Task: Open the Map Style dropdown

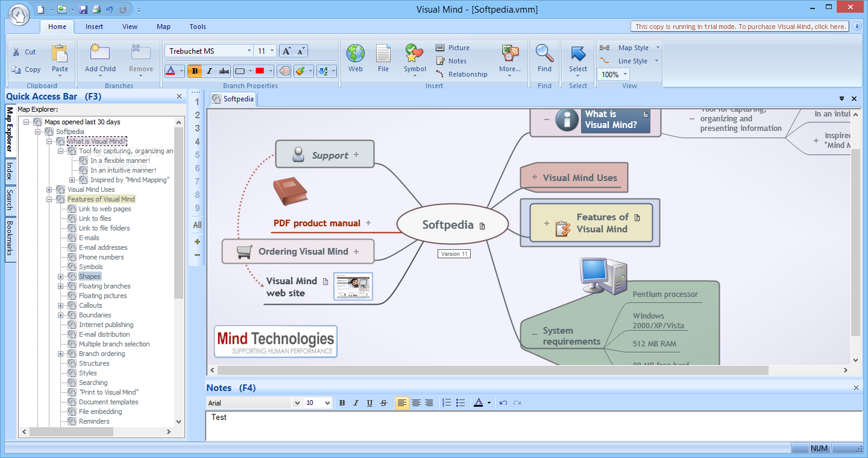Action: pos(658,48)
